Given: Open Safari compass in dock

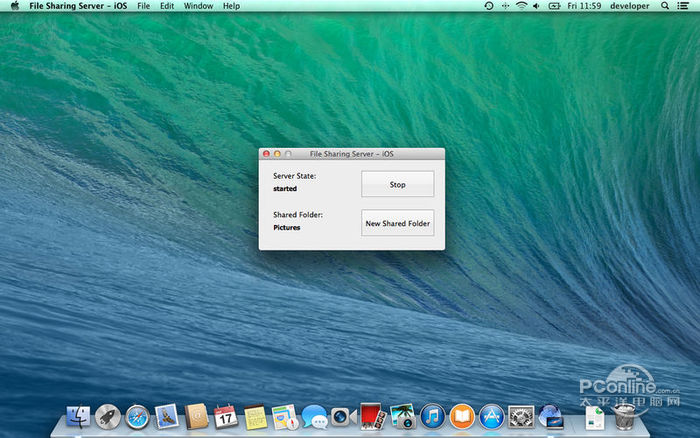Looking at the screenshot, I should point(137,416).
